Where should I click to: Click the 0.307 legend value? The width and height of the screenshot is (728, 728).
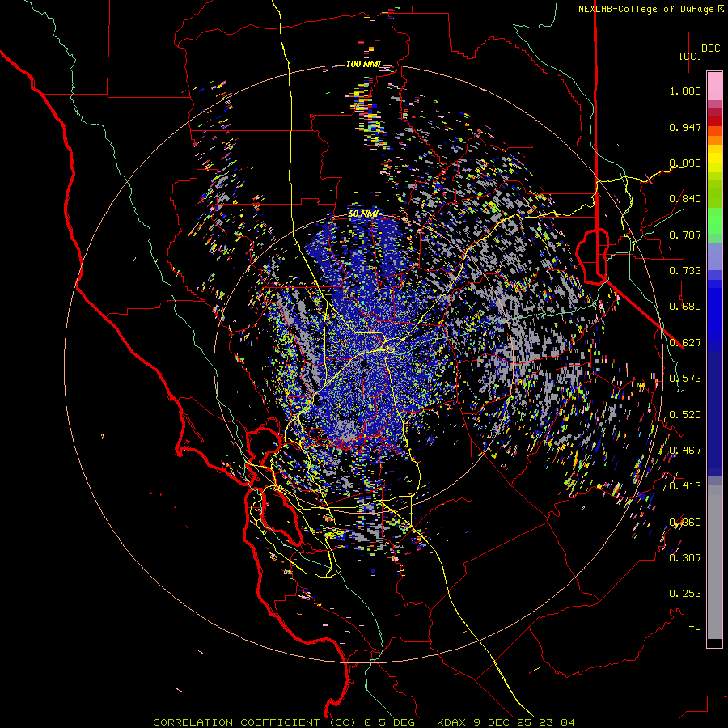(685, 558)
